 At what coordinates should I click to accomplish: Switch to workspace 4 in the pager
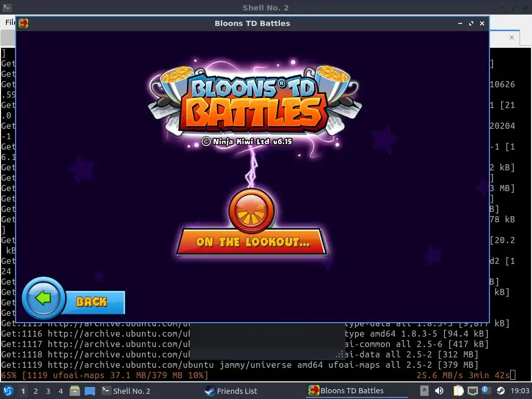(x=61, y=391)
